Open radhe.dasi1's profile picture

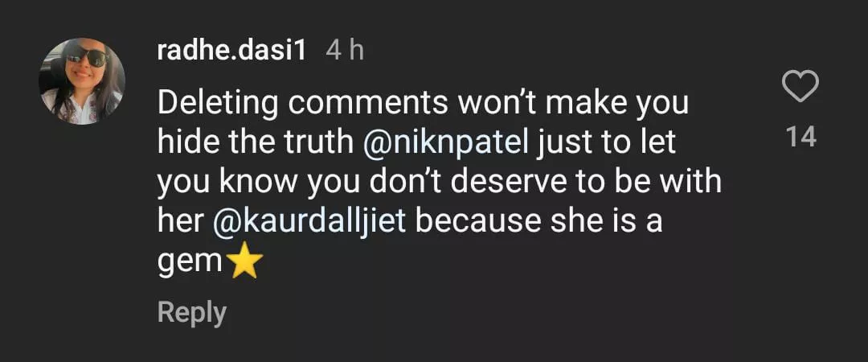(82, 81)
